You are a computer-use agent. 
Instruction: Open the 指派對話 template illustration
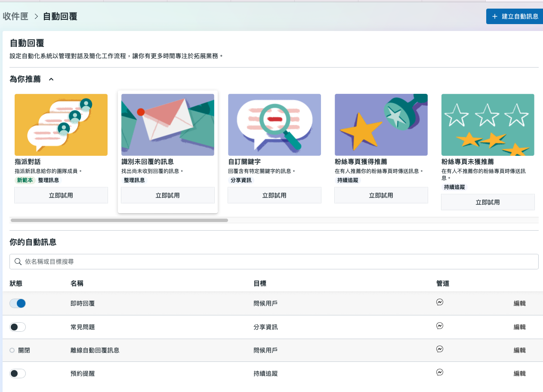pos(61,125)
